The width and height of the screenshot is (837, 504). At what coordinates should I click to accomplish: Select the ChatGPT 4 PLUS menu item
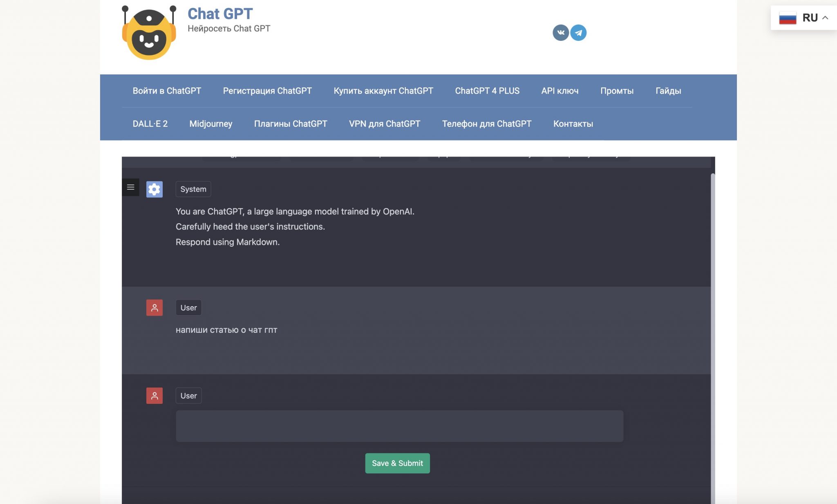(x=487, y=91)
